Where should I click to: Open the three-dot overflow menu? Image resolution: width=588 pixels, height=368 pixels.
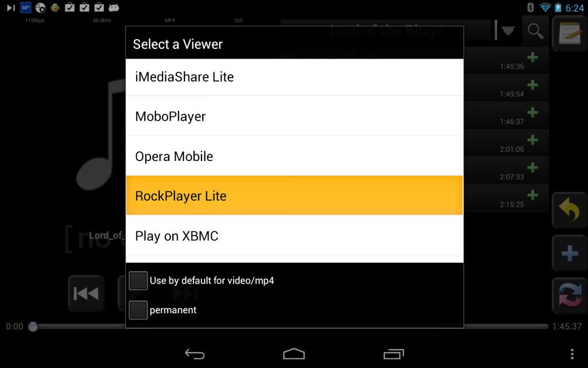click(572, 354)
